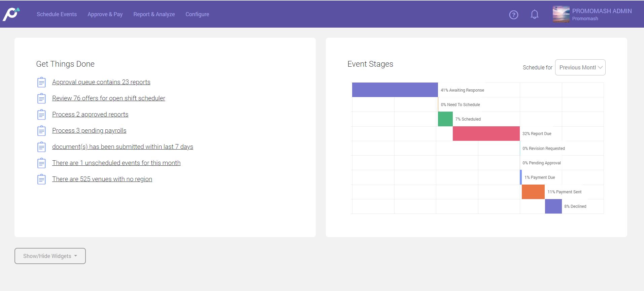
Task: Click the 0% Pending Approval label
Action: point(542,163)
